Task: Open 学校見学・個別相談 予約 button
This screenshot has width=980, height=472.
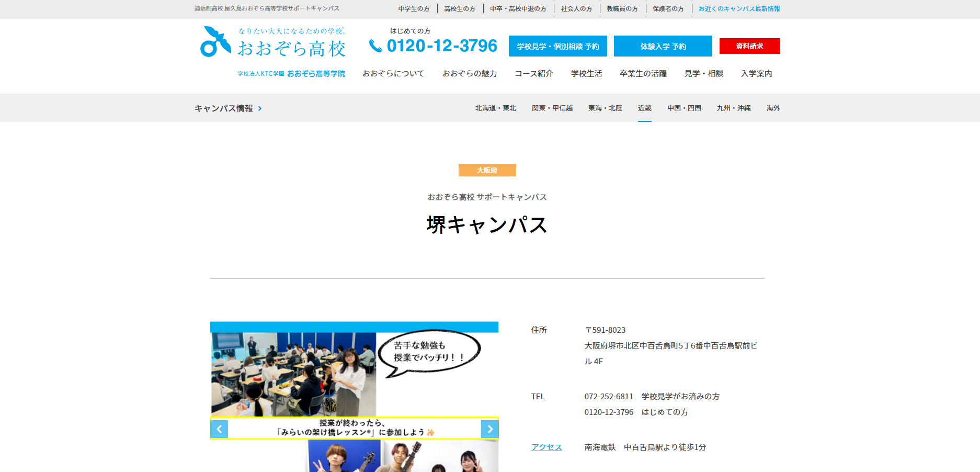Action: (558, 46)
